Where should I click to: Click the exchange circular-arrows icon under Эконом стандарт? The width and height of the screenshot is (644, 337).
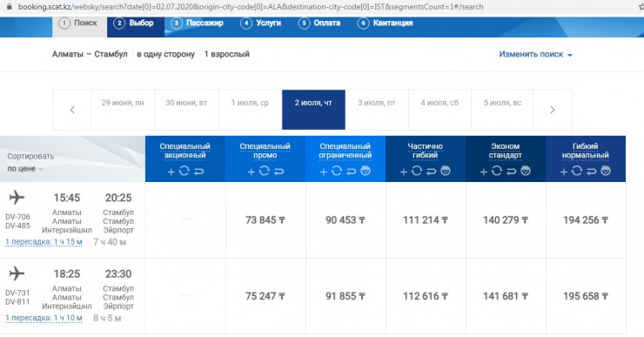coord(497,171)
